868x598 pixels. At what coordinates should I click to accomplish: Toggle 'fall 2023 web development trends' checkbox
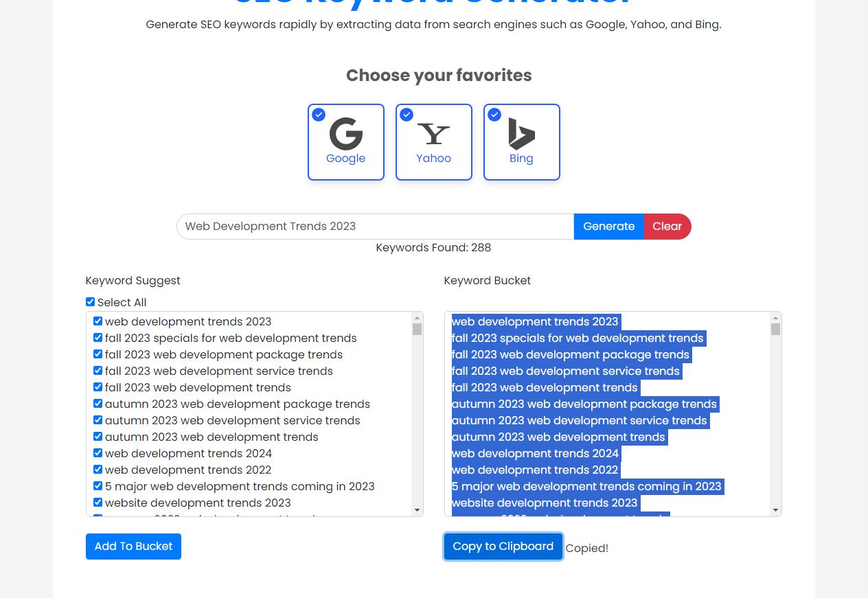[98, 387]
